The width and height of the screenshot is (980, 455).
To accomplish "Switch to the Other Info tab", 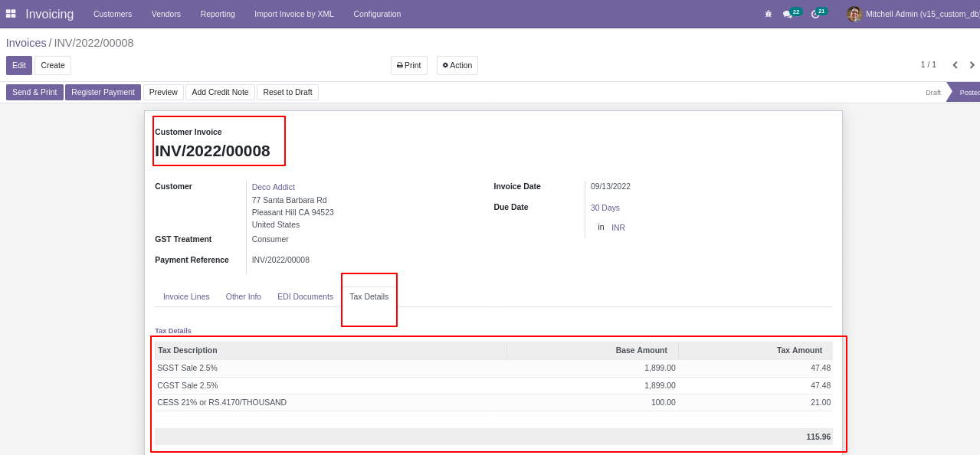I will pyautogui.click(x=244, y=296).
